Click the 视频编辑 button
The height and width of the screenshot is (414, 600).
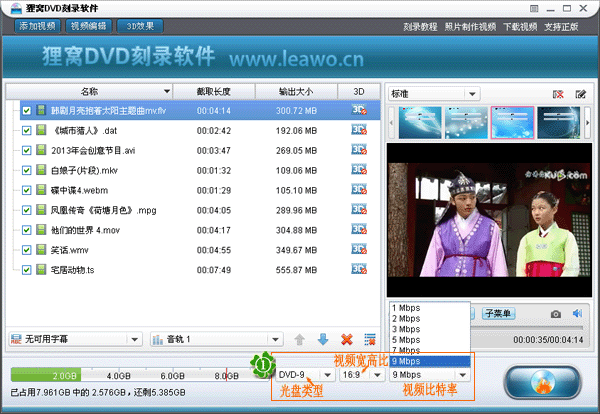(x=88, y=26)
